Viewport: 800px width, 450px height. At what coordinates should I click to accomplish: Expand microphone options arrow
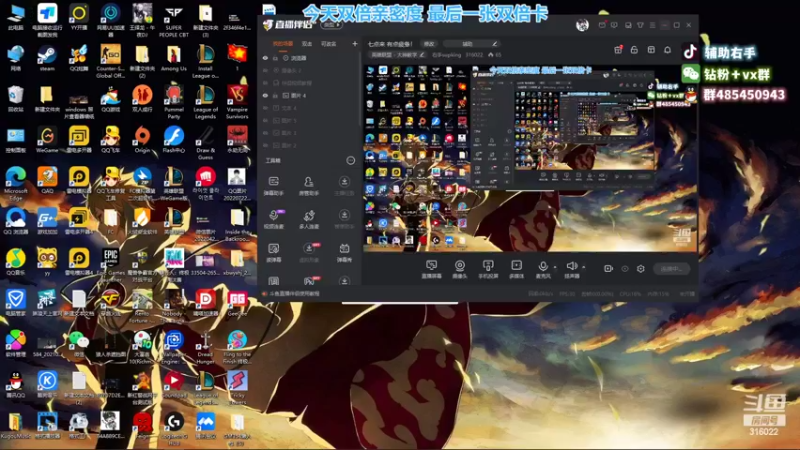tap(555, 267)
